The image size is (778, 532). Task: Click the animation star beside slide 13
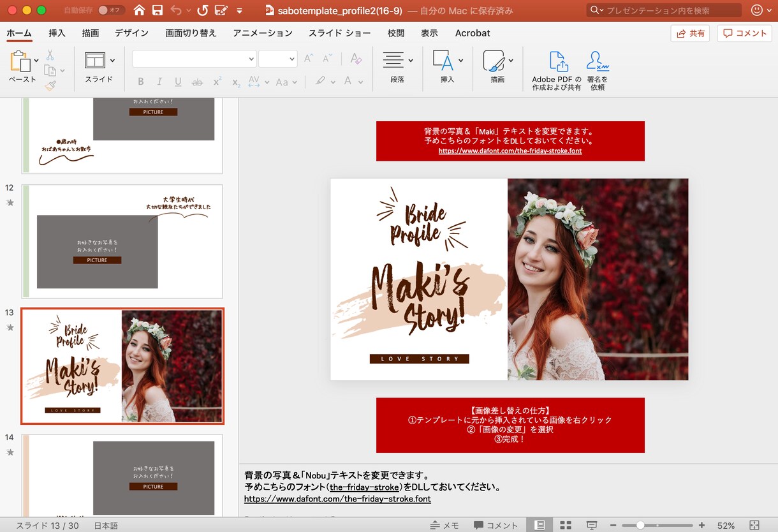coord(10,327)
